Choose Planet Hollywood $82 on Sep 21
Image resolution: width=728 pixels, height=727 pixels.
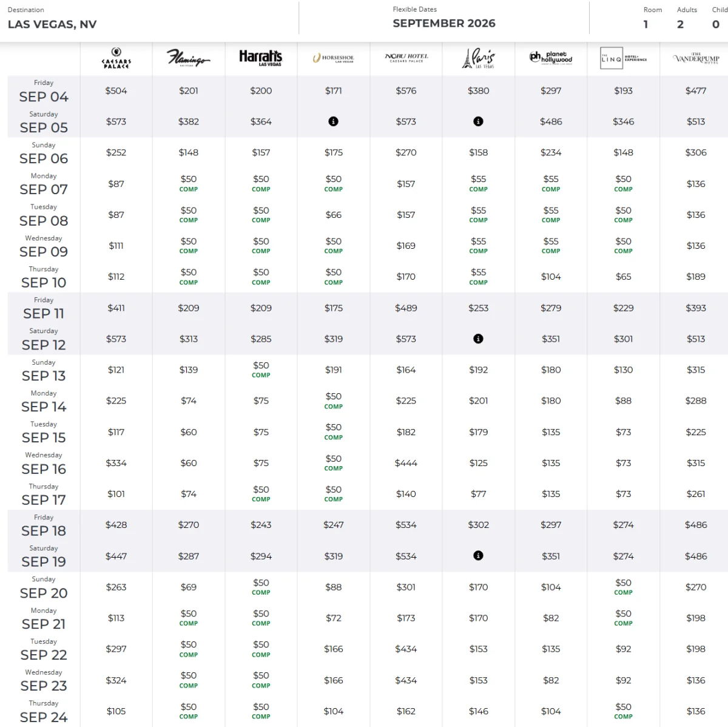551,618
